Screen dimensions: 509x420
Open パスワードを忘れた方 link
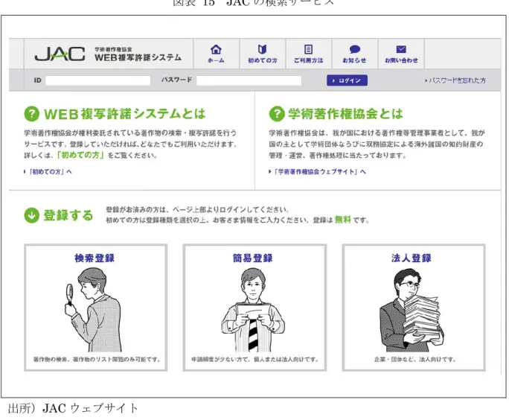pos(455,80)
